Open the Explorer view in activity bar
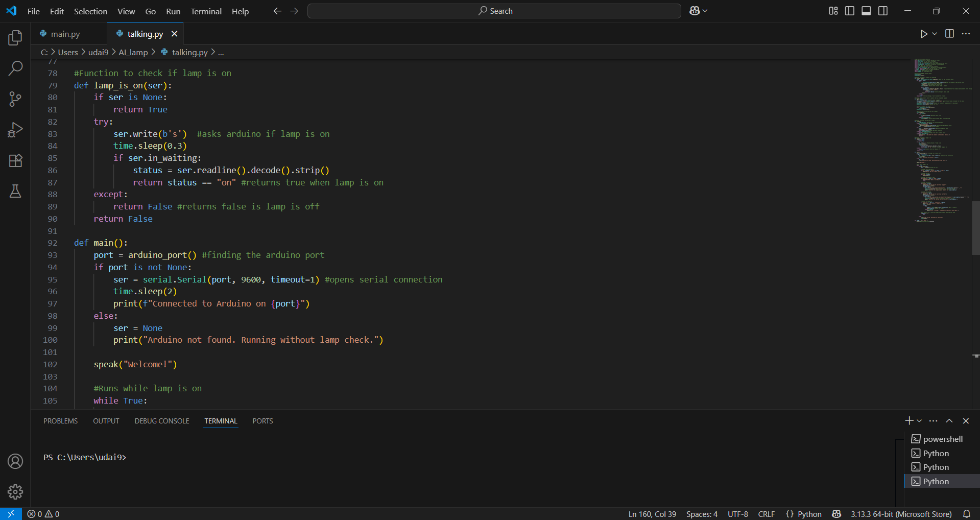This screenshot has width=980, height=520. coord(15,37)
